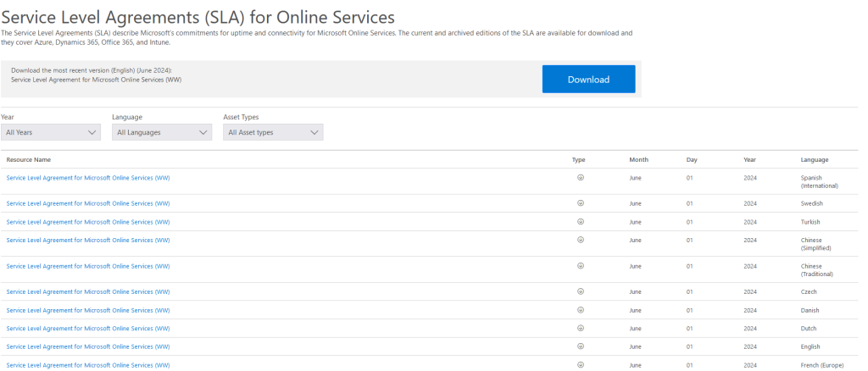
Task: Click the page title Service Level Agreements heading
Action: pyautogui.click(x=198, y=17)
